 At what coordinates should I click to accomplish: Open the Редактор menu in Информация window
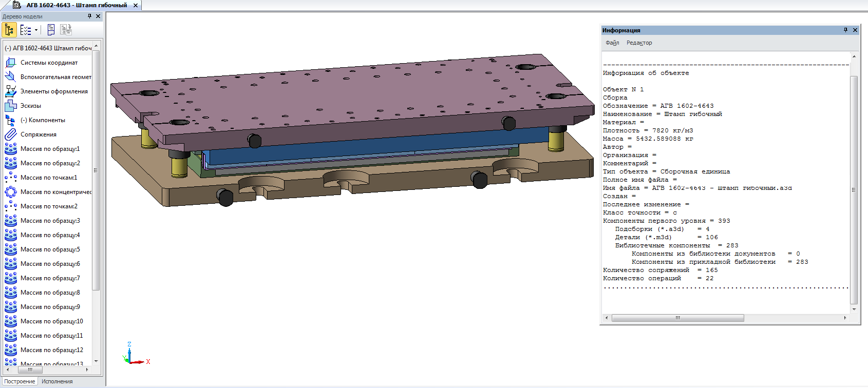coord(639,43)
